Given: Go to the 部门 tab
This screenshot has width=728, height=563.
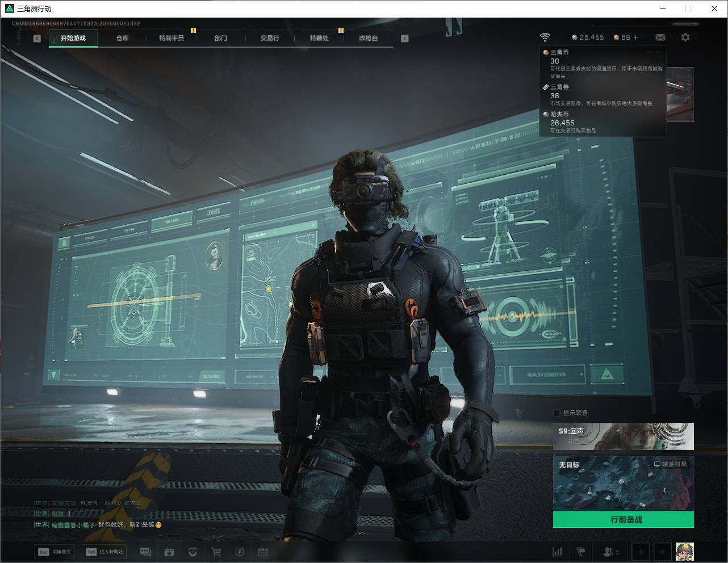Looking at the screenshot, I should tap(221, 38).
